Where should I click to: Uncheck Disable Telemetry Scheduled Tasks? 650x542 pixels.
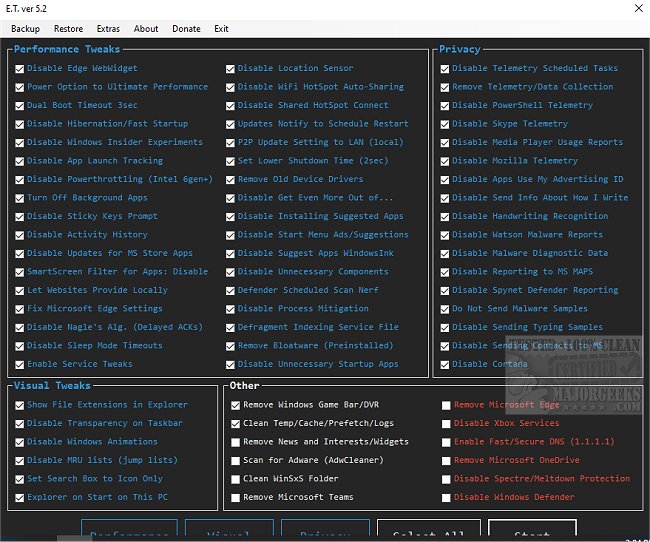tap(445, 69)
